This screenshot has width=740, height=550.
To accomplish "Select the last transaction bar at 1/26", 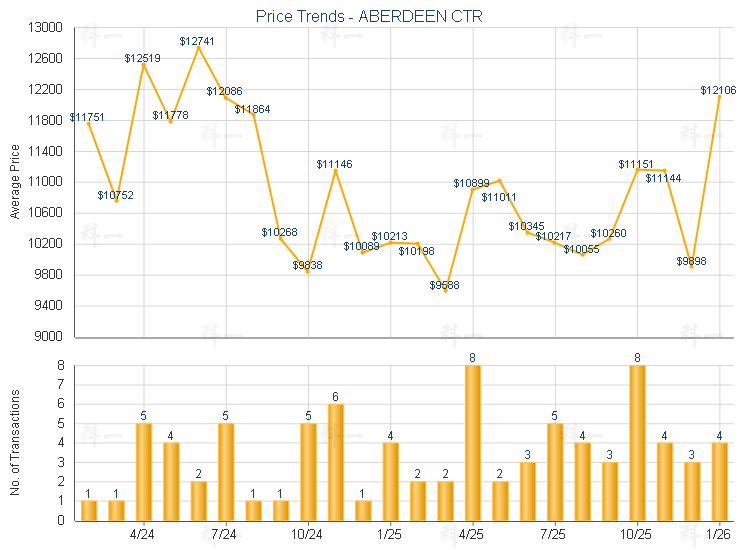I will [720, 481].
